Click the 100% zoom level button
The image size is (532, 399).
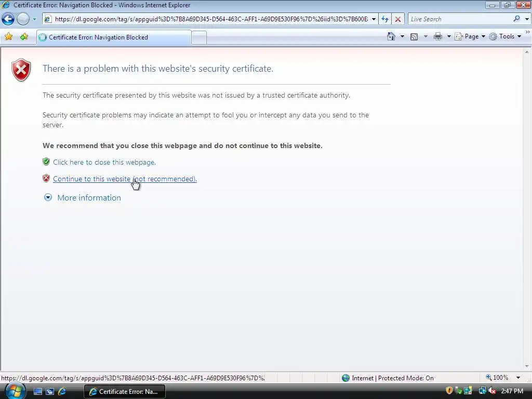pyautogui.click(x=497, y=378)
